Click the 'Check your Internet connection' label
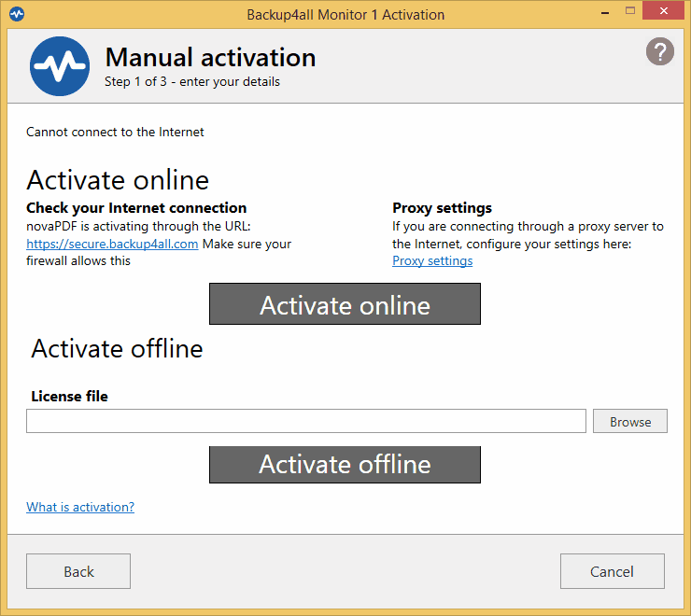Image resolution: width=691 pixels, height=616 pixels. pyautogui.click(x=136, y=207)
